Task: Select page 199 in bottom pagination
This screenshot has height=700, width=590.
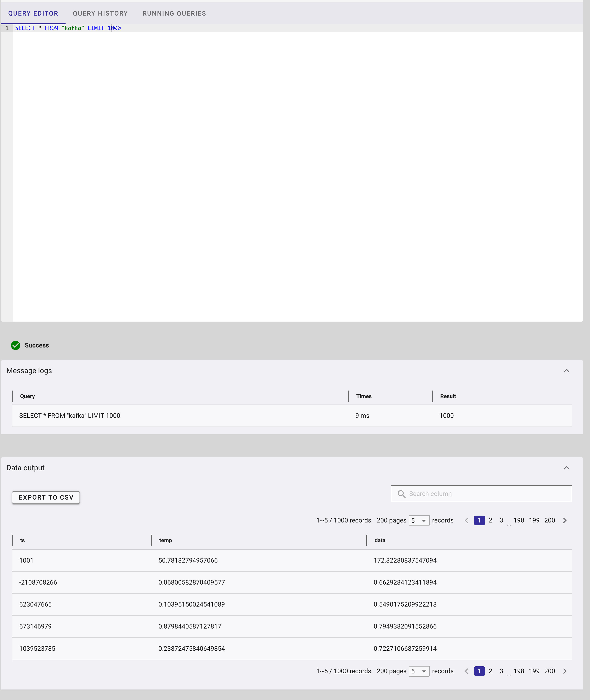Action: [x=534, y=671]
